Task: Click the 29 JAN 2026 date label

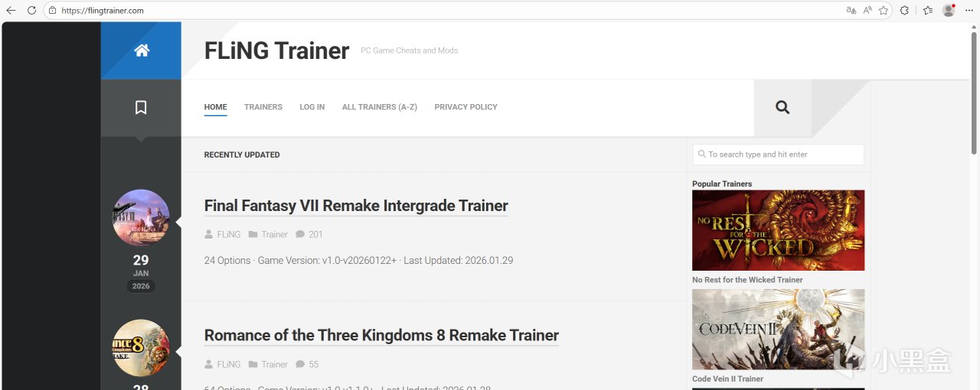Action: pyautogui.click(x=141, y=273)
